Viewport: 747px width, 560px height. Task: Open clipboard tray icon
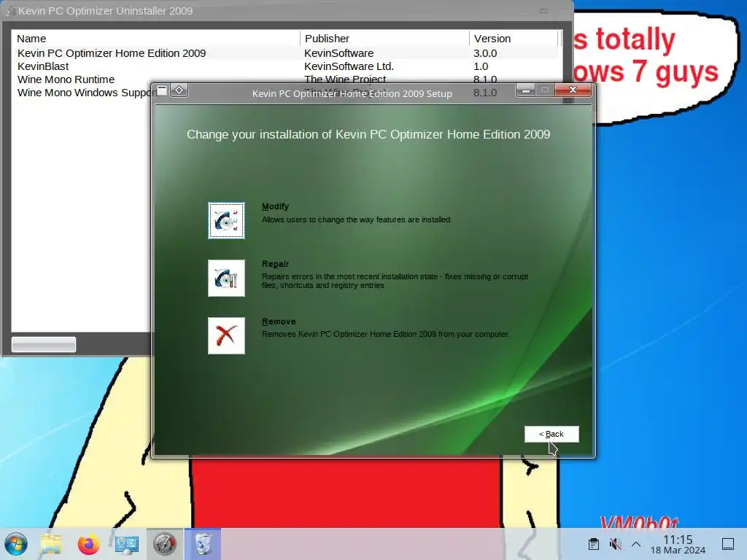[x=594, y=544]
